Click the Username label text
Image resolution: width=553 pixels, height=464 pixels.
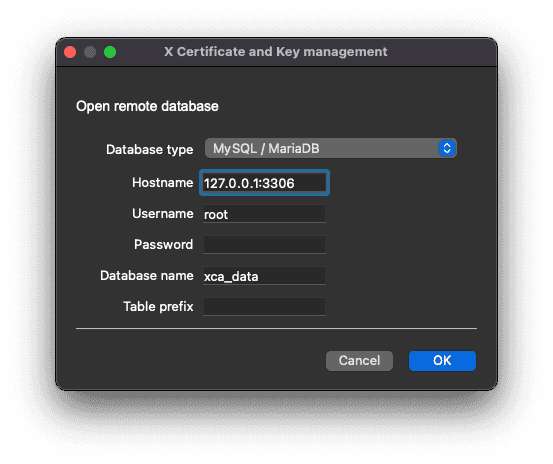point(163,214)
